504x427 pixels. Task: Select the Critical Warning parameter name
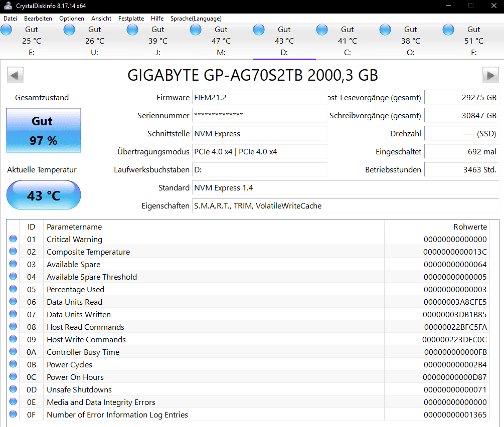(x=74, y=240)
